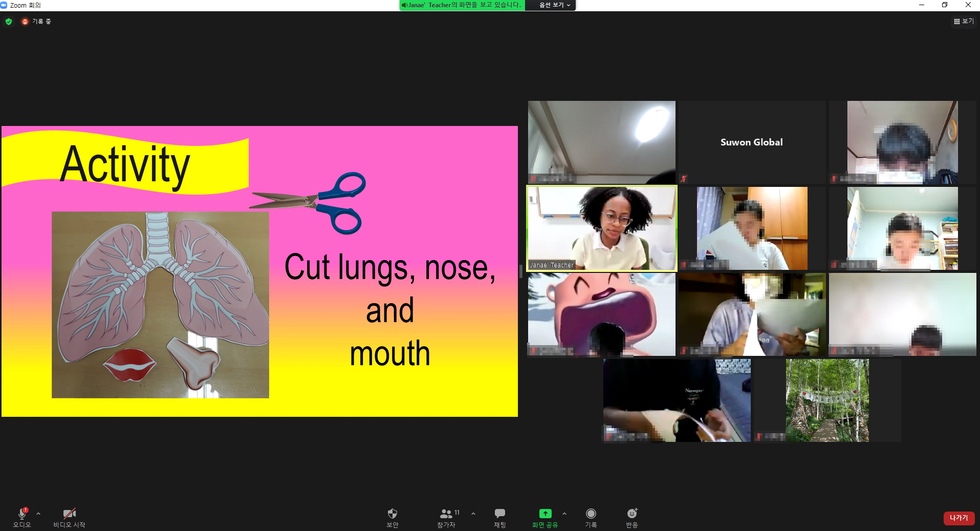Open the Reactions (반응) smiley icon
The image size is (980, 531).
tap(632, 514)
